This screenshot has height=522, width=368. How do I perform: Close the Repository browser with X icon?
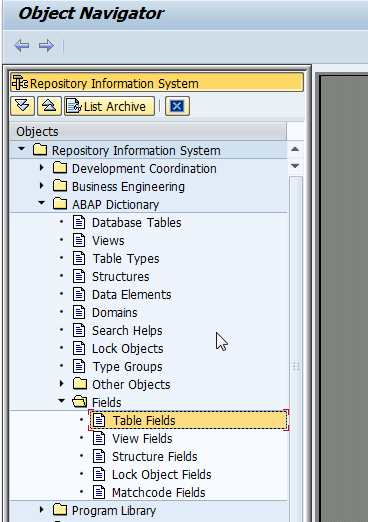(x=177, y=106)
